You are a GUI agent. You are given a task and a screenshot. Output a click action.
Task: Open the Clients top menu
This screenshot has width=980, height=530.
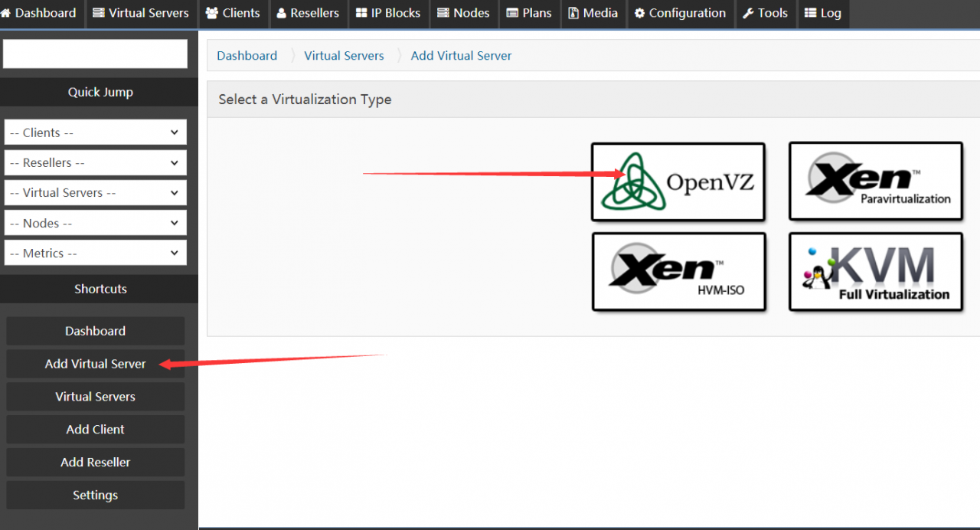(x=233, y=13)
